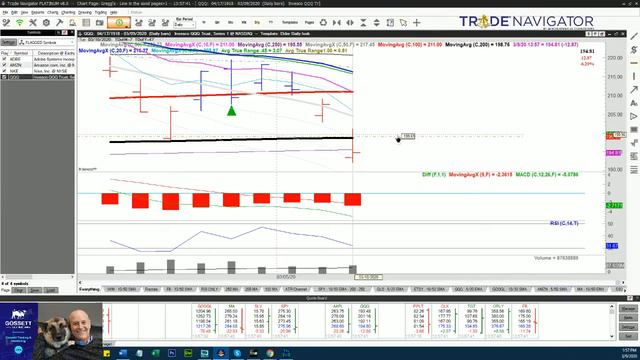The height and width of the screenshot is (360, 640).
Task: Toggle the AMZN symbol flag checkbox
Action: (x=4, y=65)
